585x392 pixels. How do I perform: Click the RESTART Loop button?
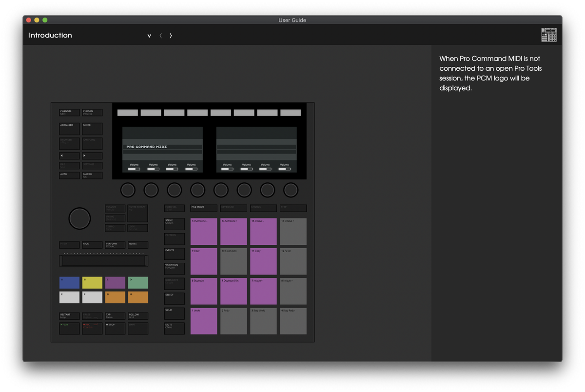(x=69, y=316)
